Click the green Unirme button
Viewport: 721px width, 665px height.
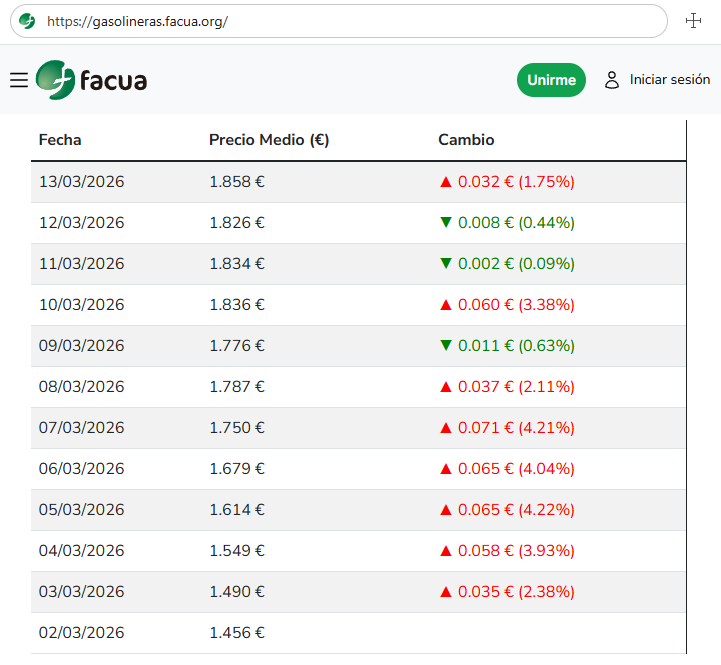coord(551,80)
